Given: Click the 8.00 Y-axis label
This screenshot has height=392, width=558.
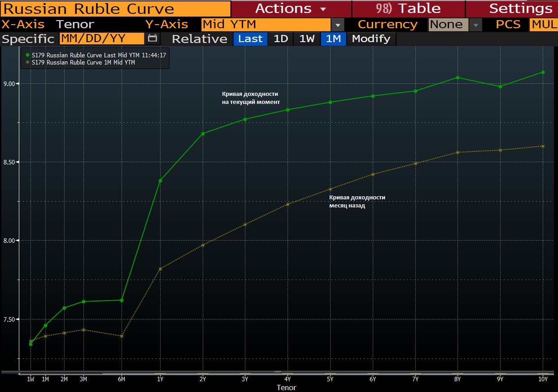Looking at the screenshot, I should pyautogui.click(x=9, y=241).
